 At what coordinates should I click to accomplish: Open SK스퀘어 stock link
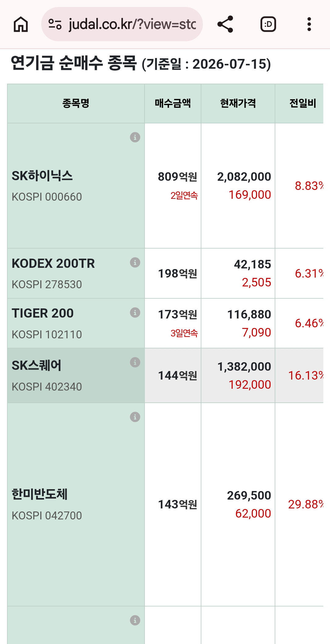pyautogui.click(x=36, y=366)
